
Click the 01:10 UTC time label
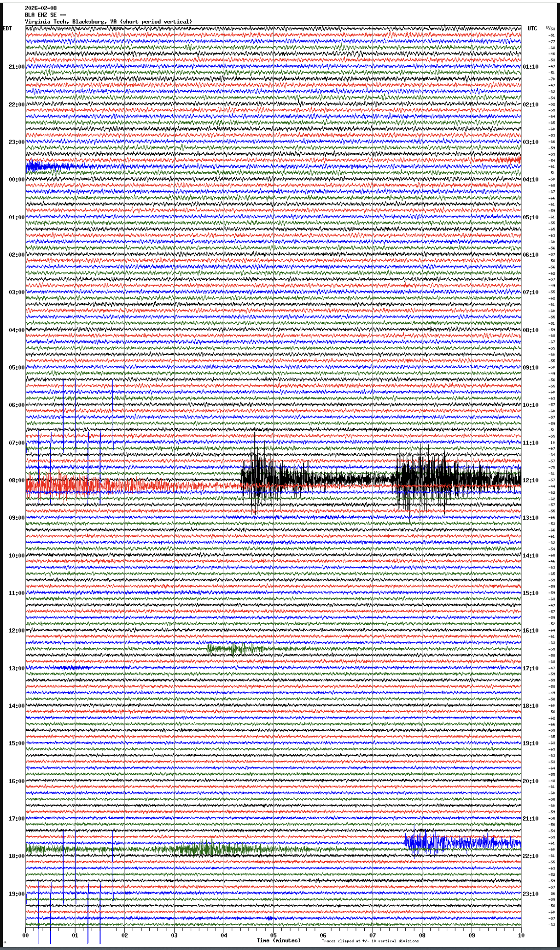531,67
